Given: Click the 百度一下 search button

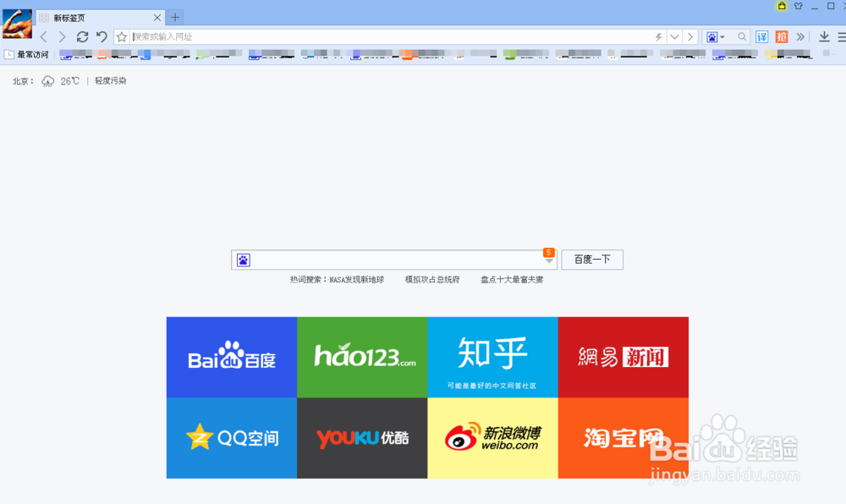Looking at the screenshot, I should (x=591, y=260).
